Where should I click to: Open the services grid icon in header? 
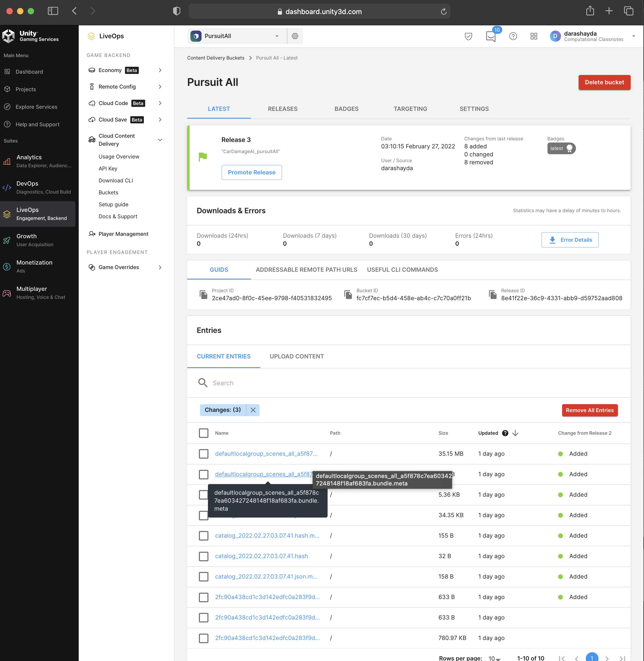tap(534, 36)
